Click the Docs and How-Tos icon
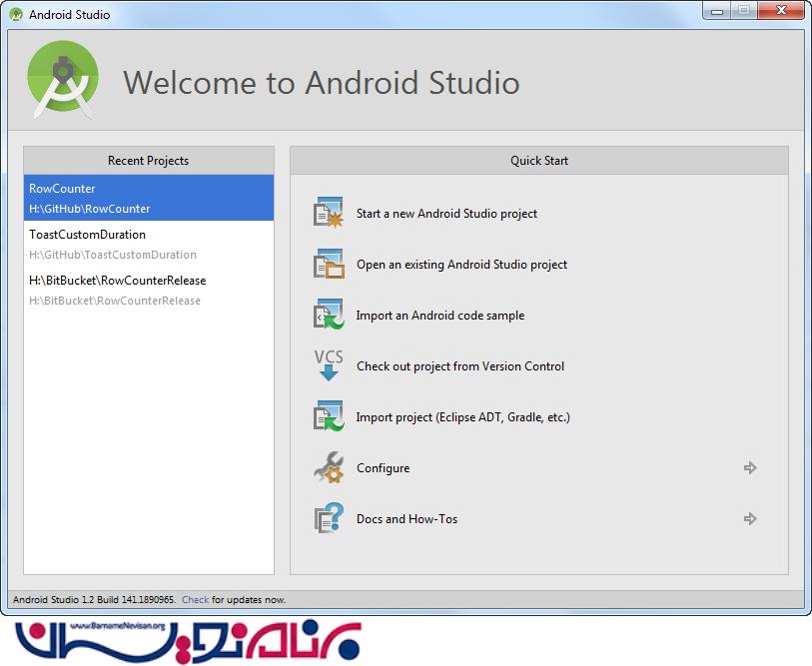The width and height of the screenshot is (812, 666). tap(328, 518)
